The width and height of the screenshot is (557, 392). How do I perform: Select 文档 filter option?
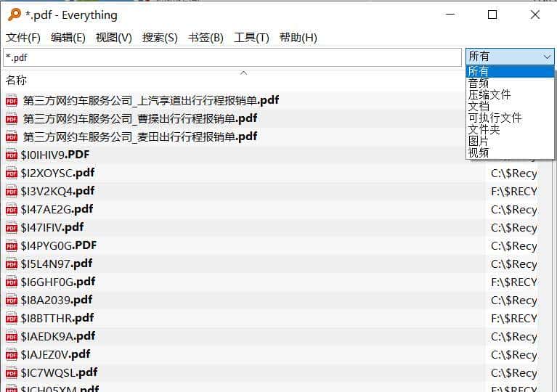pos(510,106)
